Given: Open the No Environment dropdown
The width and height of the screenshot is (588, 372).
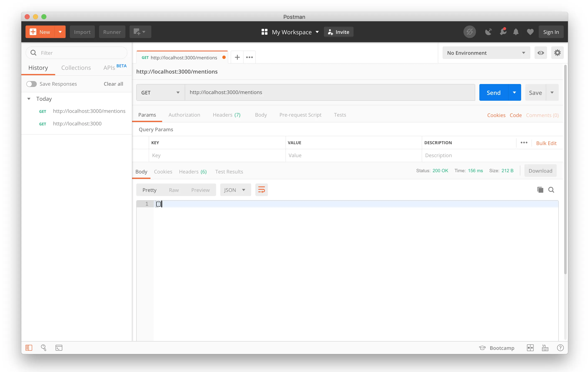Looking at the screenshot, I should (486, 53).
